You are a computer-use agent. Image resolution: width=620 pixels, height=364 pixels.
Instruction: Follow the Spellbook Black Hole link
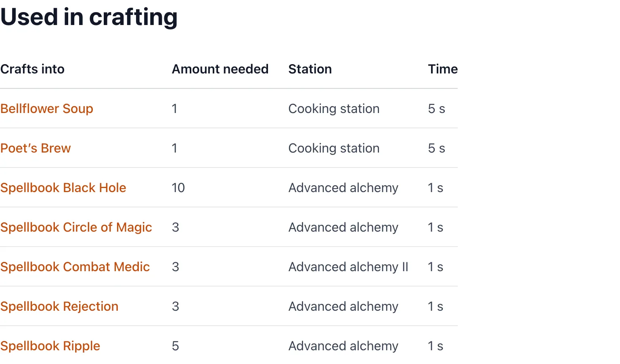[x=63, y=188]
